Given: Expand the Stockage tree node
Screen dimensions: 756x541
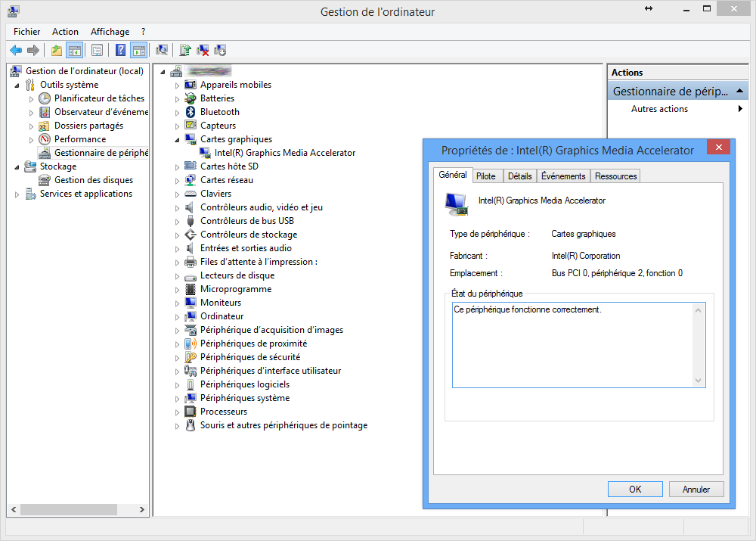Looking at the screenshot, I should click(17, 167).
